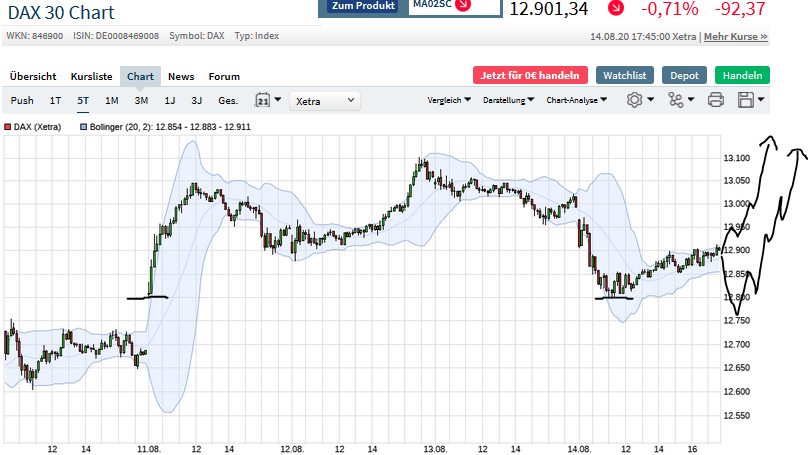Expand save options dropdown arrow
The width and height of the screenshot is (808, 455).
pos(761,99)
